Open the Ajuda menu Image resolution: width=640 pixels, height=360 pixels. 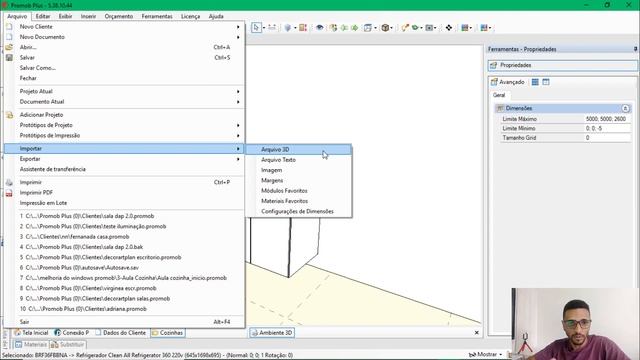(x=216, y=16)
